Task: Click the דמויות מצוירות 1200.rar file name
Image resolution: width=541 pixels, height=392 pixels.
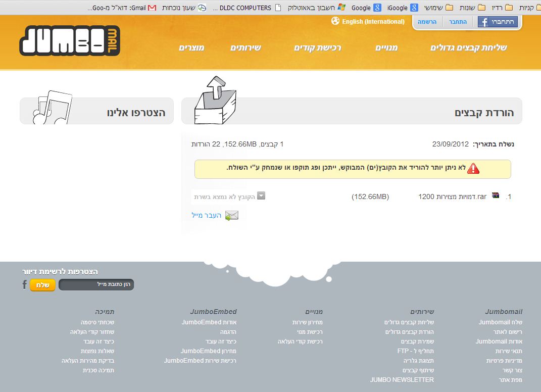Action: 452,197
